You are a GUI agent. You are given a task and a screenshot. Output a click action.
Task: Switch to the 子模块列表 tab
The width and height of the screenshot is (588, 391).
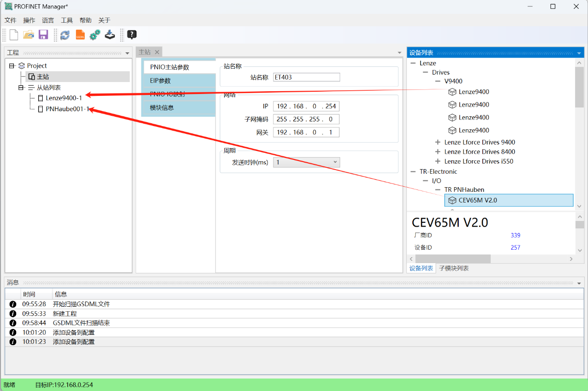(x=454, y=268)
